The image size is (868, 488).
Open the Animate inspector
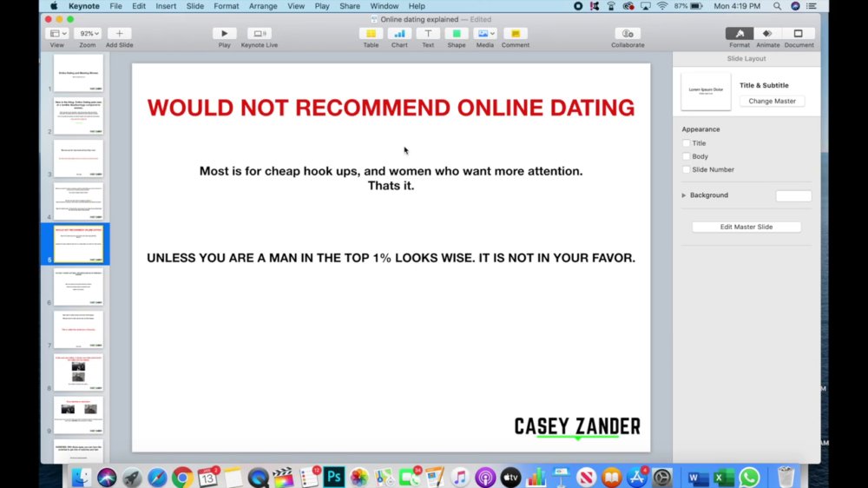(x=767, y=34)
